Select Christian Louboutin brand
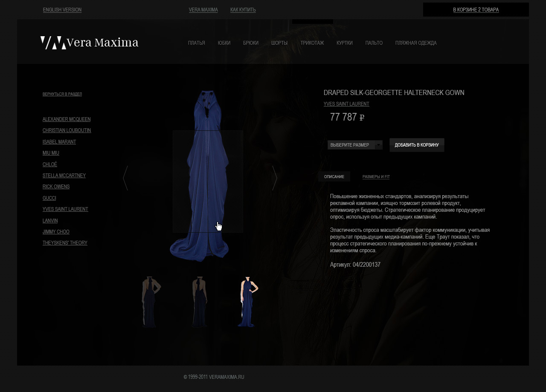 tap(67, 130)
